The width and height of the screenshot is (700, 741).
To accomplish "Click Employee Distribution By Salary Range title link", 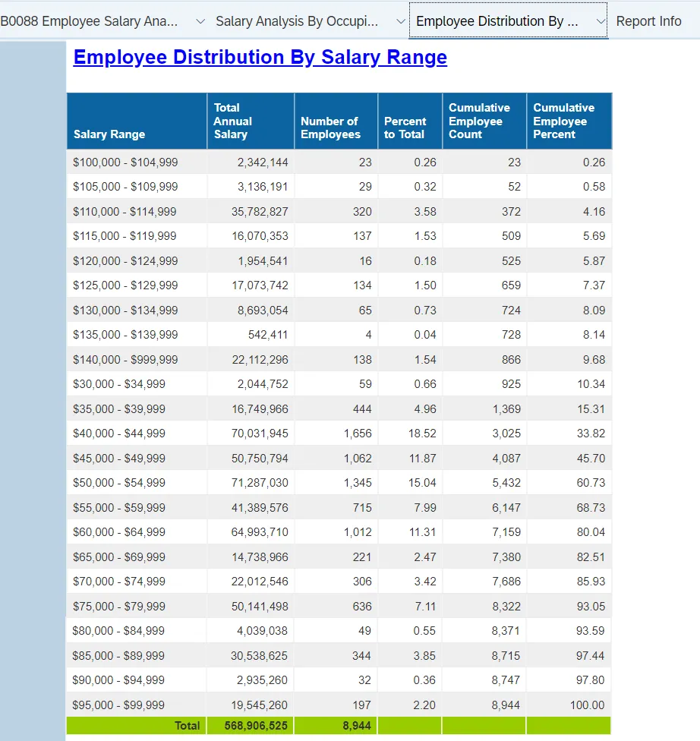I will 260,57.
